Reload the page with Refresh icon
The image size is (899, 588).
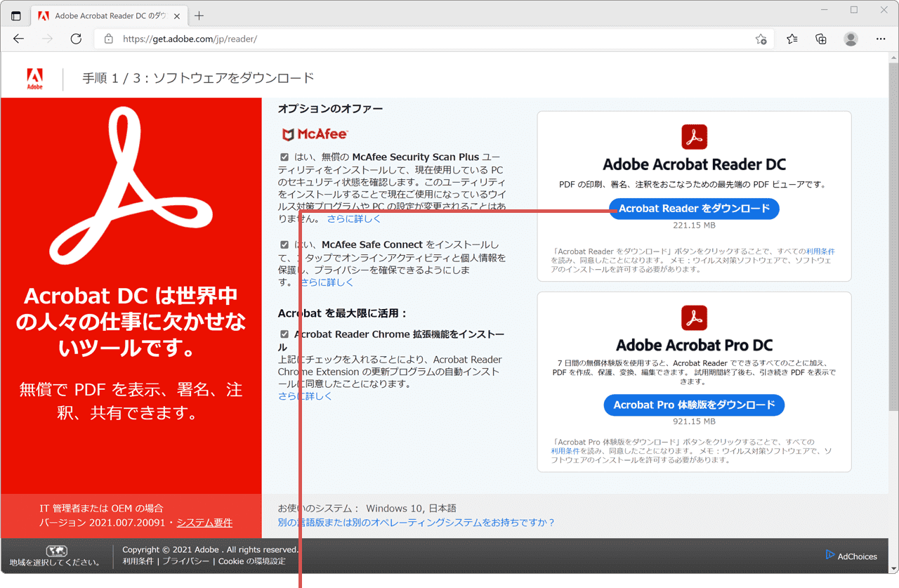(x=76, y=39)
